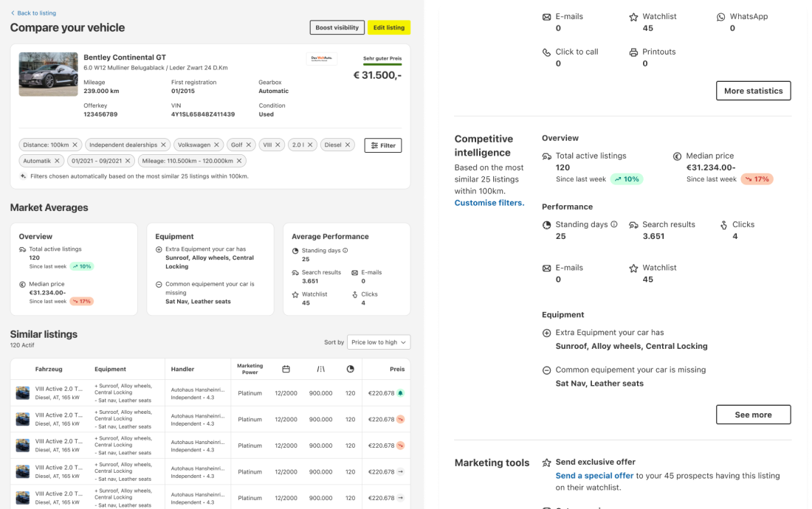Open third similar listing car thumbnail

click(x=23, y=446)
